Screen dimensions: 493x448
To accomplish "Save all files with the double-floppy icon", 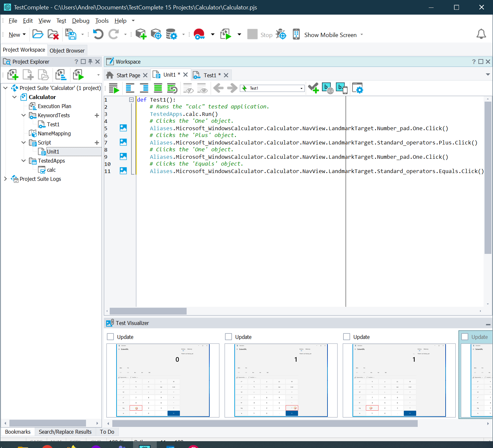I will pos(71,34).
